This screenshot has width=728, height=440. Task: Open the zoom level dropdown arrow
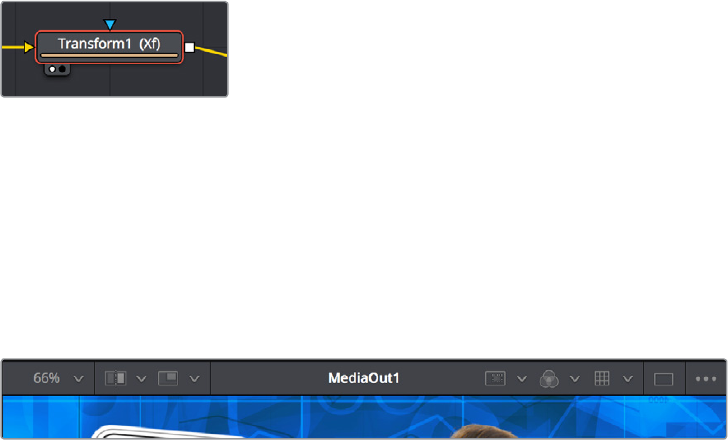(79, 379)
